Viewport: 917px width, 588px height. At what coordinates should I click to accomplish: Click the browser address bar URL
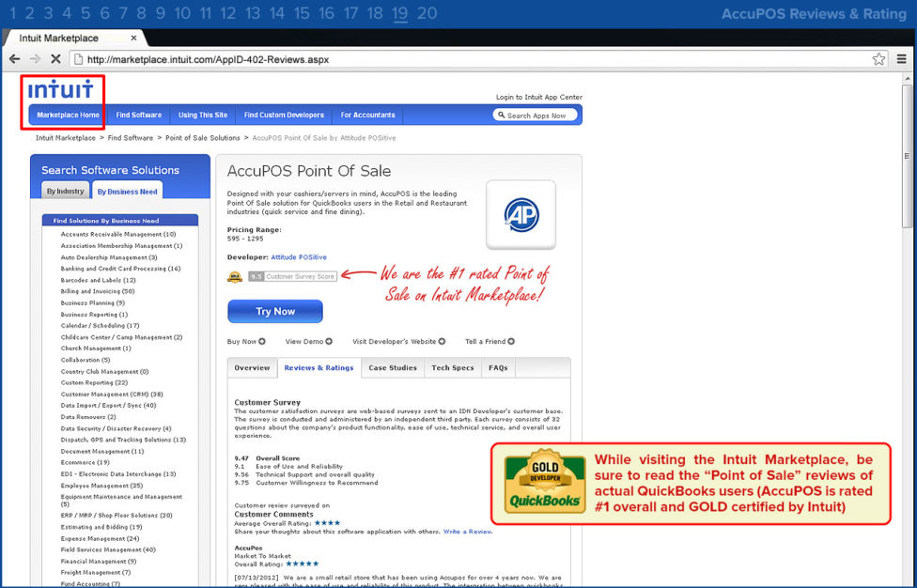(x=207, y=59)
